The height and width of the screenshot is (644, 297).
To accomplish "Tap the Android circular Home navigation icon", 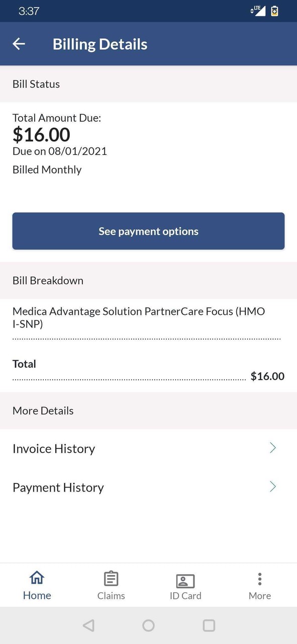I will [148, 625].
